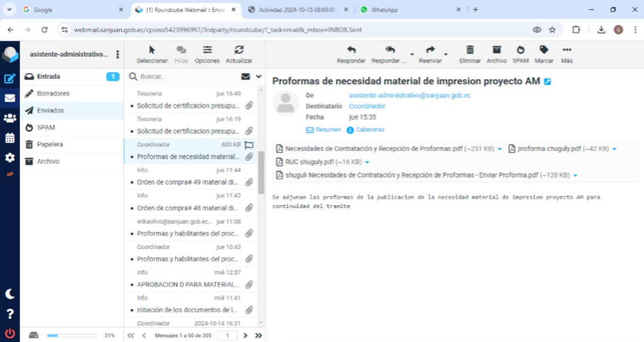Click the Coordinador recipient link
The image size is (644, 342).
pyautogui.click(x=367, y=106)
